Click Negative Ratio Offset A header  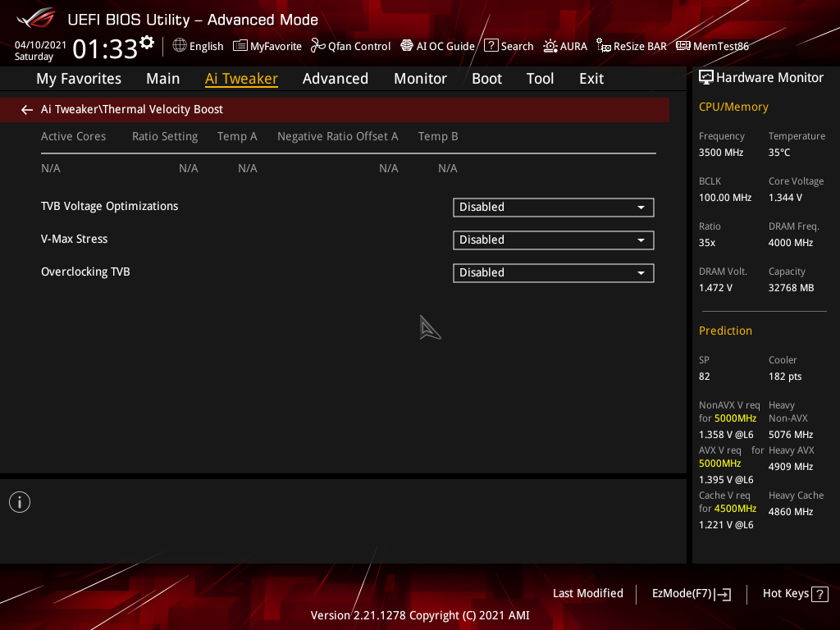(337, 137)
